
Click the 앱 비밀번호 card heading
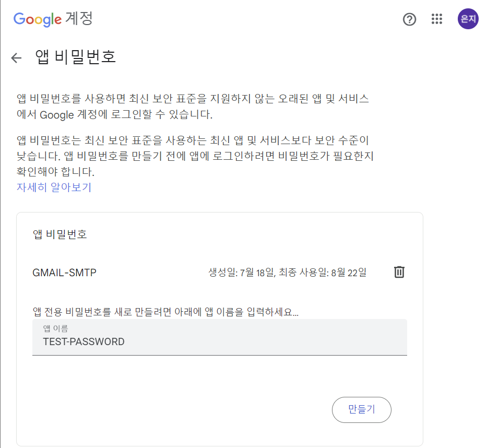coord(60,234)
